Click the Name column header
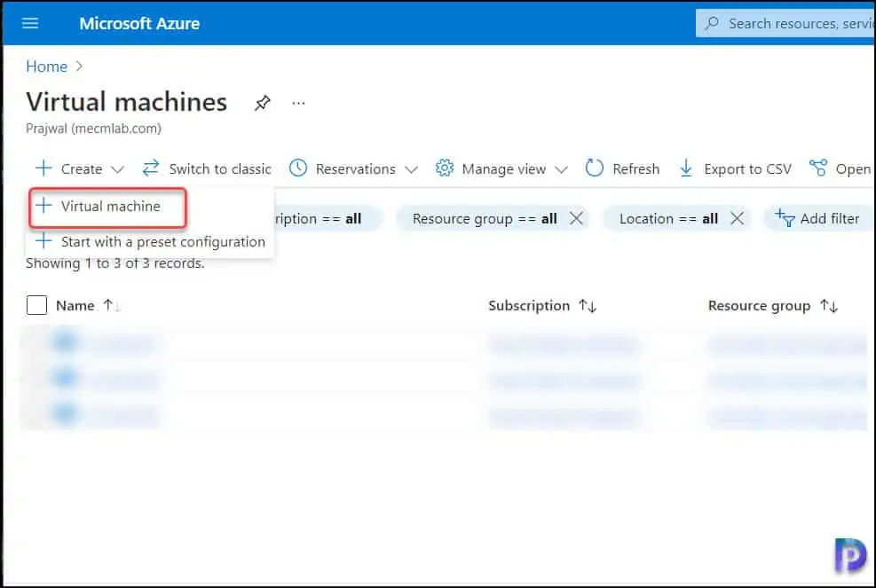This screenshot has width=876, height=588. click(75, 305)
